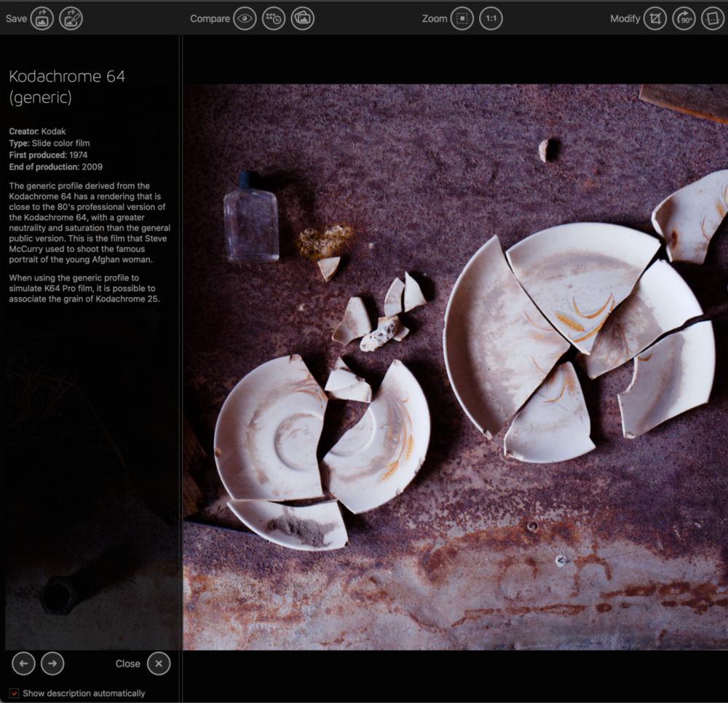Open the export-to-application icon beside Save
This screenshot has height=703, width=728.
tap(71, 18)
